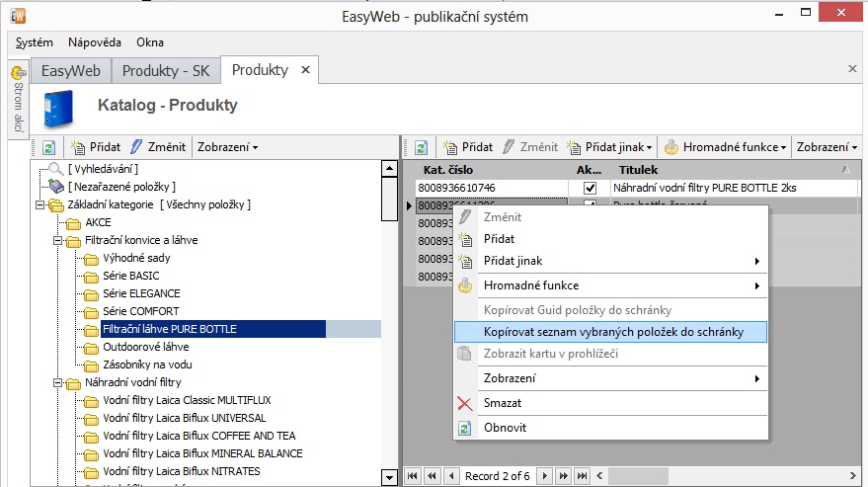Jump to the first record in navigator
The height and width of the screenshot is (487, 868).
tap(413, 476)
